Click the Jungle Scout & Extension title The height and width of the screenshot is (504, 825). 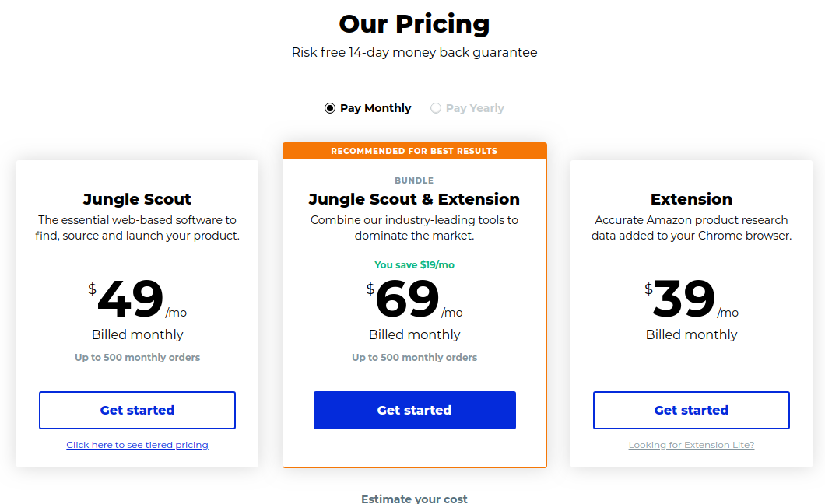click(414, 199)
